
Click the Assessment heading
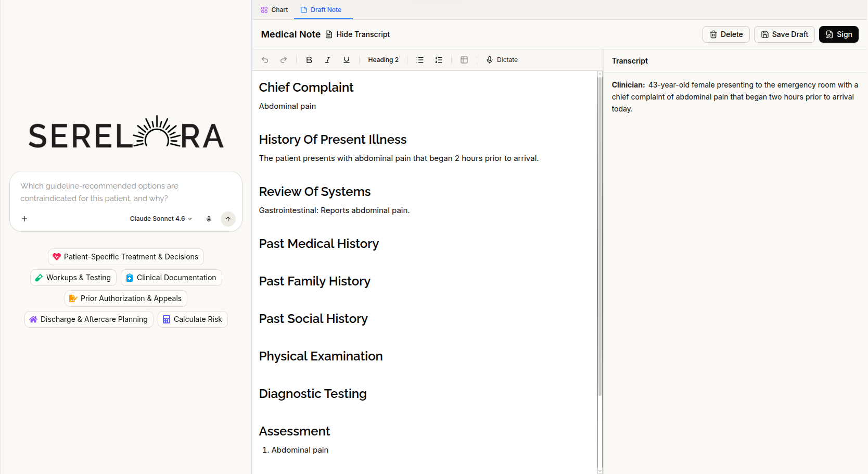pos(295,431)
